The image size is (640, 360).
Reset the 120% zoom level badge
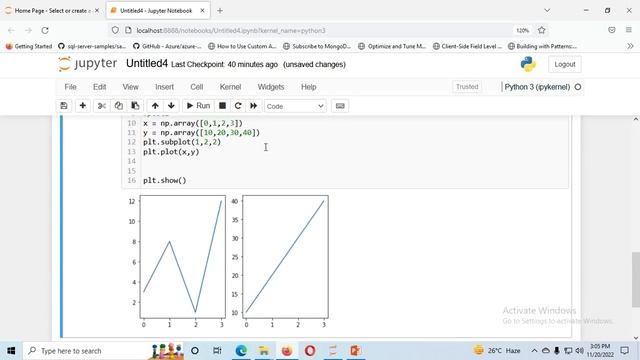coord(523,31)
